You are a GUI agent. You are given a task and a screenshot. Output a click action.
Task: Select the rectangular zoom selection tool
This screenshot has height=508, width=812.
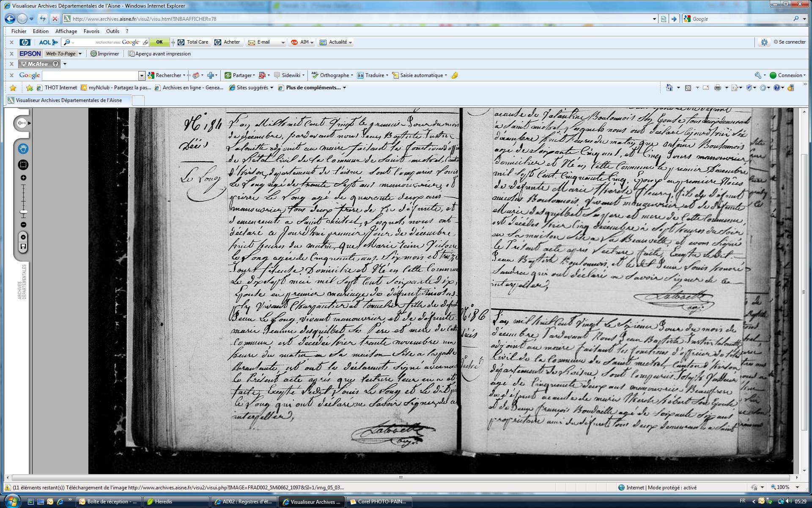click(23, 165)
